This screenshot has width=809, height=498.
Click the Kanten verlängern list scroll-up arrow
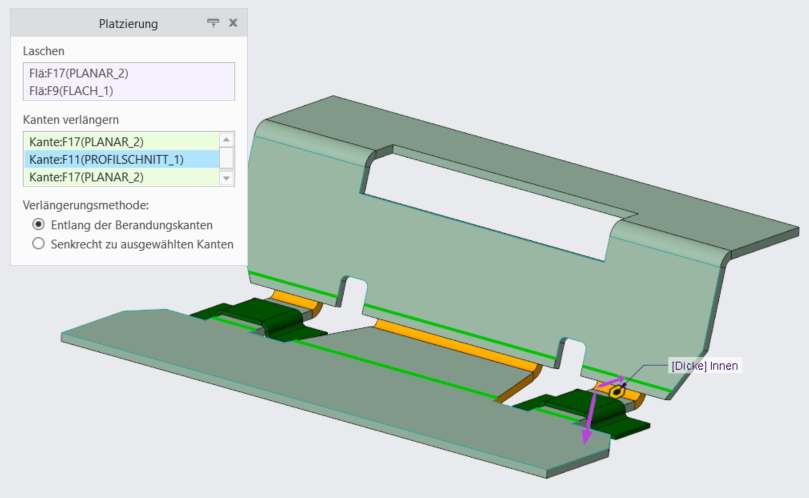coord(226,140)
